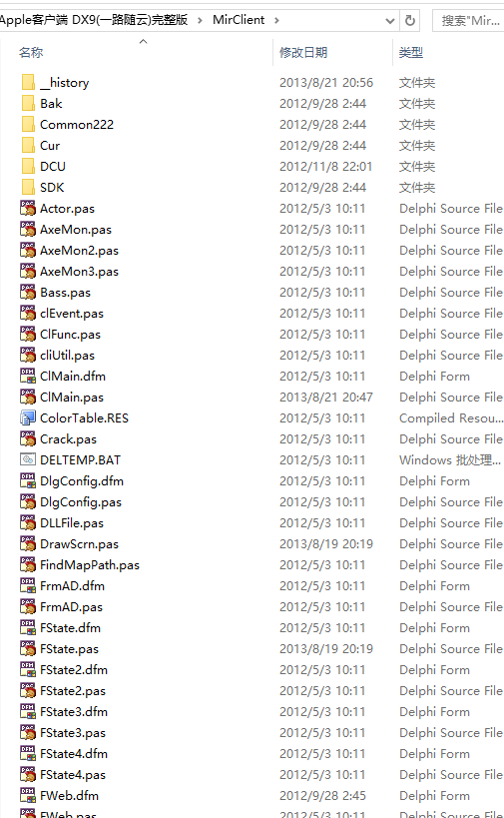504x818 pixels.
Task: Expand the chevron after MirClient in path
Action: (x=276, y=20)
